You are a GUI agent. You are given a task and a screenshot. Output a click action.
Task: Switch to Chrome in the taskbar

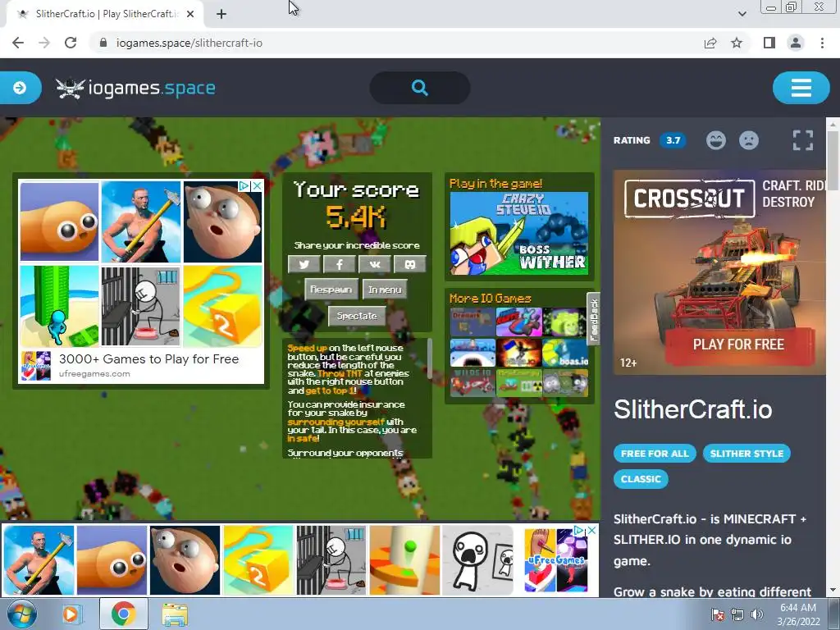123,614
